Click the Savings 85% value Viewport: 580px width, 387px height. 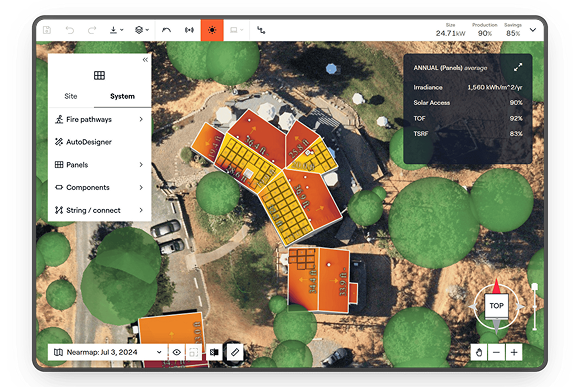tap(513, 33)
